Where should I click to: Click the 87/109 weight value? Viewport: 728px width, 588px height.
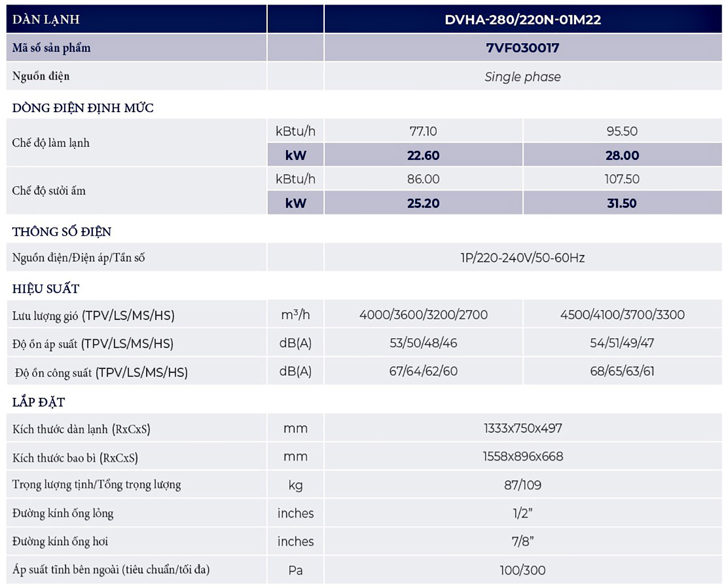pos(522,485)
